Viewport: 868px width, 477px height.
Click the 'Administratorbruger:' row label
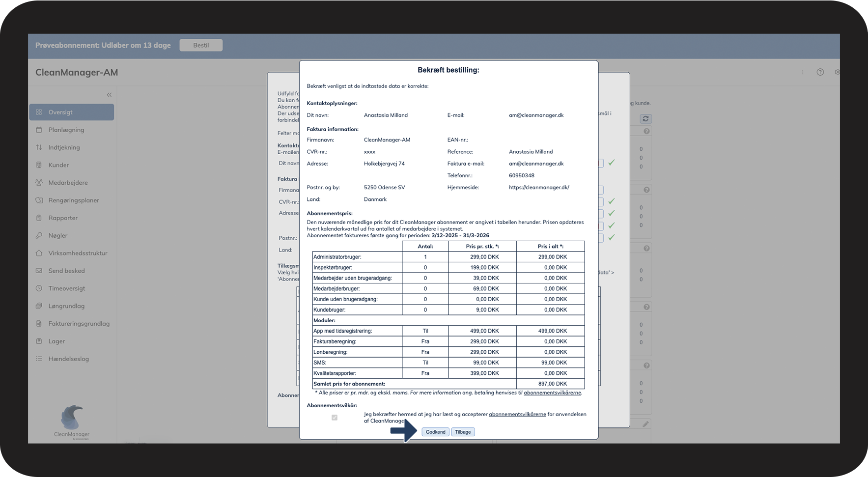click(x=337, y=257)
